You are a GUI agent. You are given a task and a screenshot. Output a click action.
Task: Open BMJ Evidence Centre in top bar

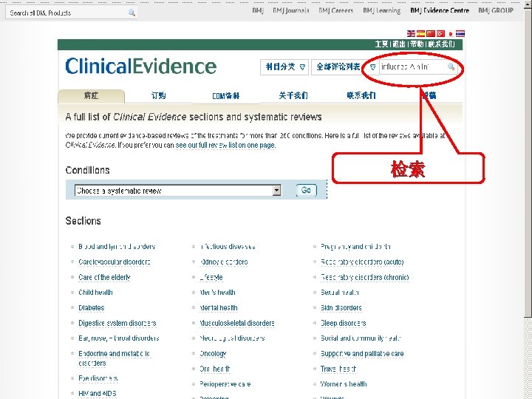[x=440, y=10]
